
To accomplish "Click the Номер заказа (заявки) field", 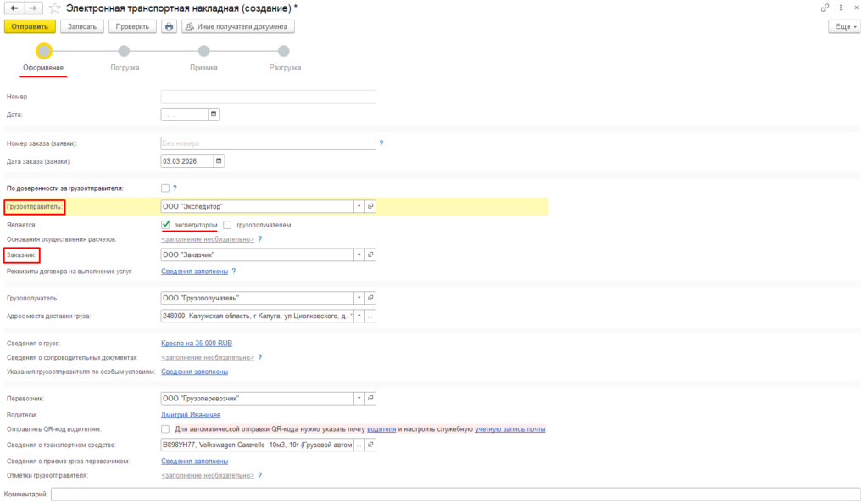I will click(269, 143).
